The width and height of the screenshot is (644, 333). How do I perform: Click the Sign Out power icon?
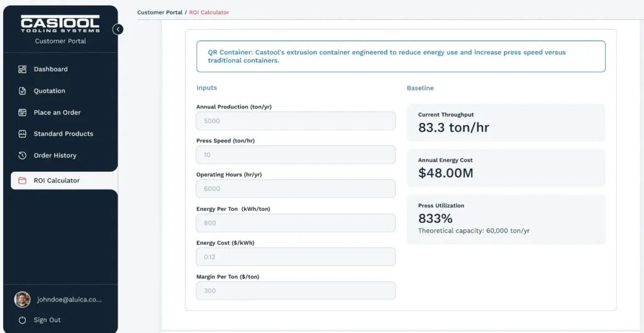coord(23,320)
